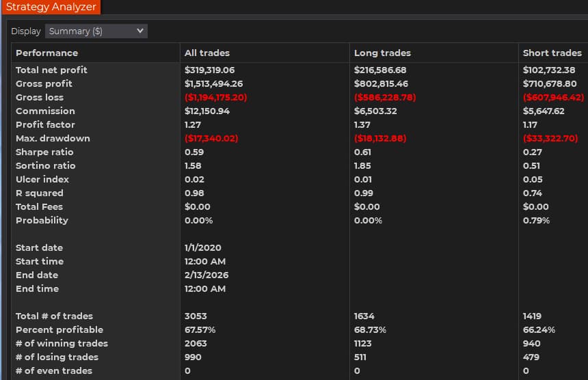588x380 pixels.
Task: Open the Display Summary ($) dropdown
Action: pyautogui.click(x=96, y=31)
